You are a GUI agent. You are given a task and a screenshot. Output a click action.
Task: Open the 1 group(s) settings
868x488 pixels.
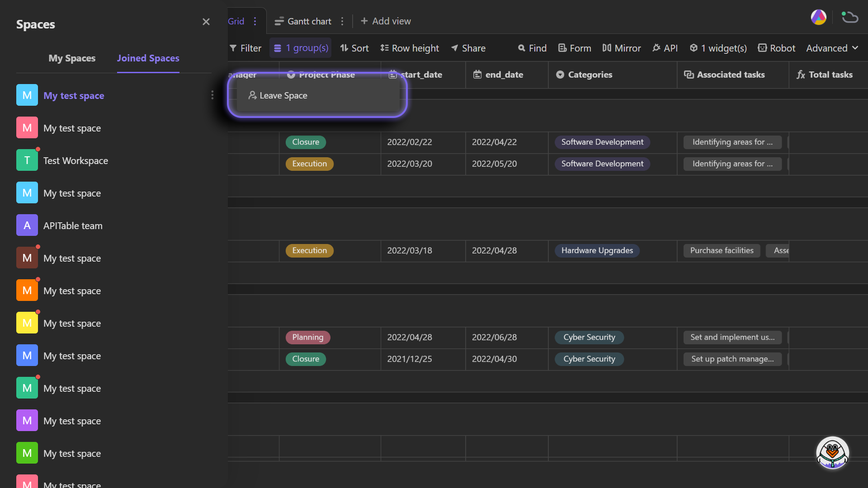[300, 48]
